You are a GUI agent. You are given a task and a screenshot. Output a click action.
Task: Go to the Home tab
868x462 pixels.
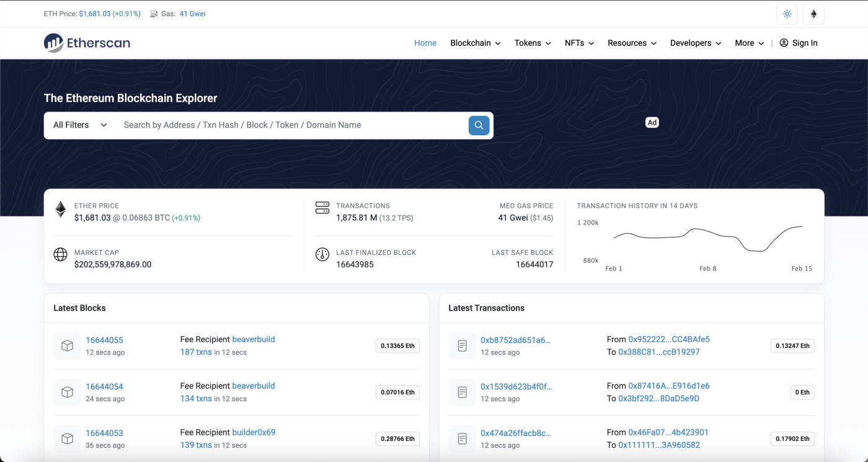pyautogui.click(x=425, y=43)
